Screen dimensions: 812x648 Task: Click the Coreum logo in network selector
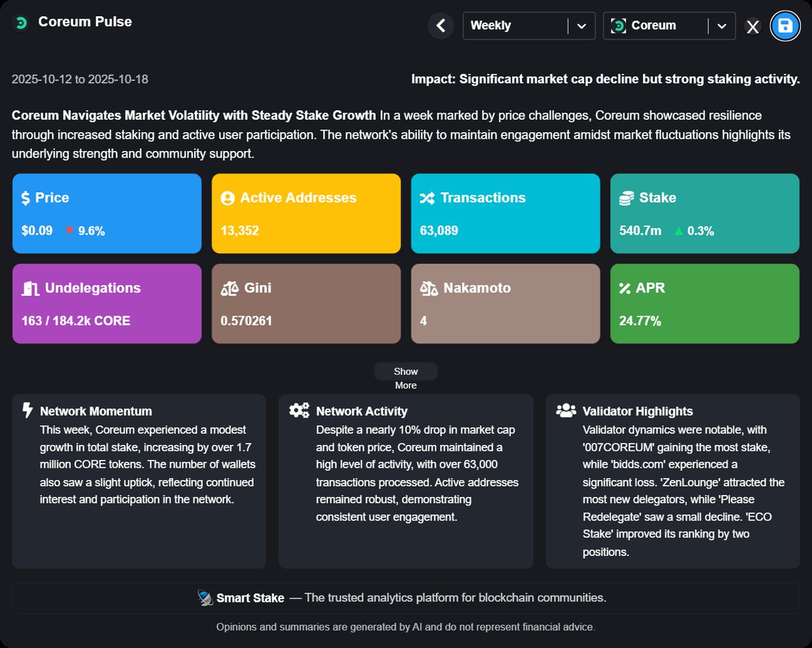tap(618, 26)
